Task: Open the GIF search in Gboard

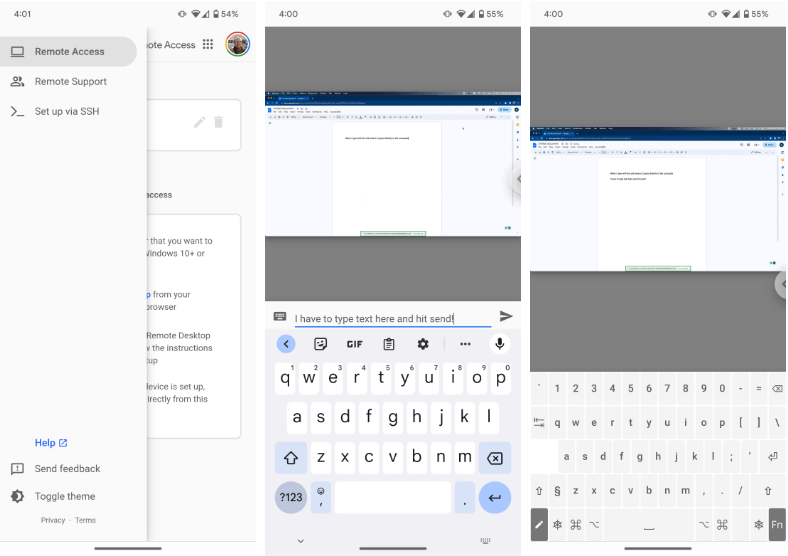Action: click(x=354, y=344)
